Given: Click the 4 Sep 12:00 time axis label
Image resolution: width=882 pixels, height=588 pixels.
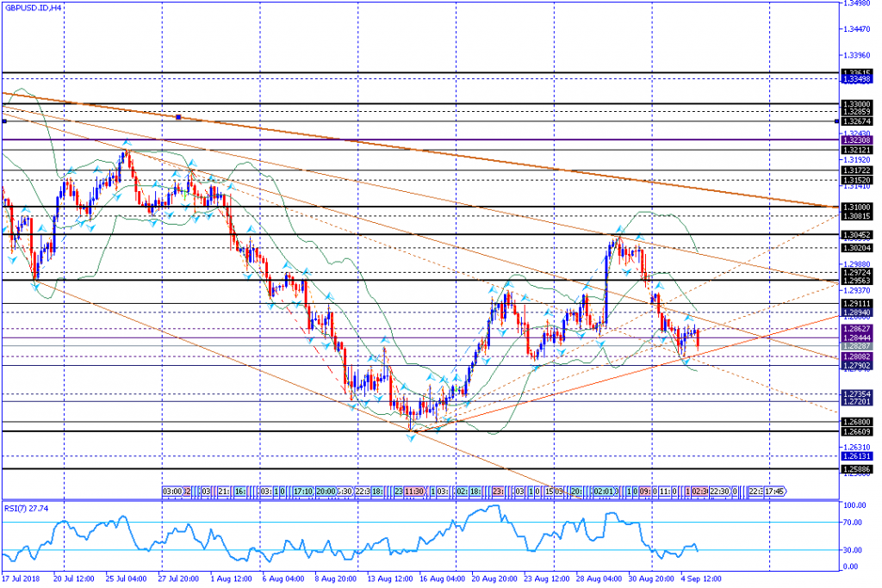Looking at the screenshot, I should (700, 580).
